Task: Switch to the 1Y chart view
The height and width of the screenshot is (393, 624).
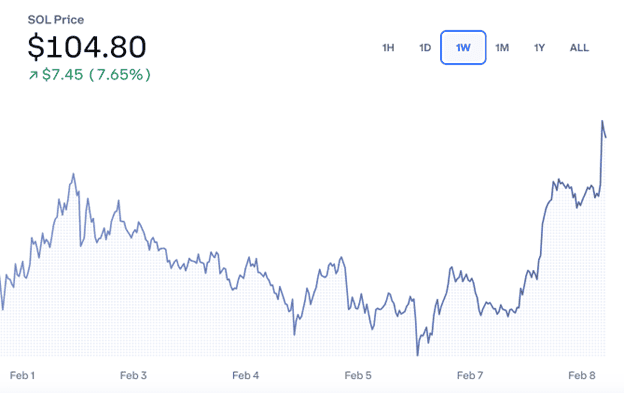Action: 539,48
